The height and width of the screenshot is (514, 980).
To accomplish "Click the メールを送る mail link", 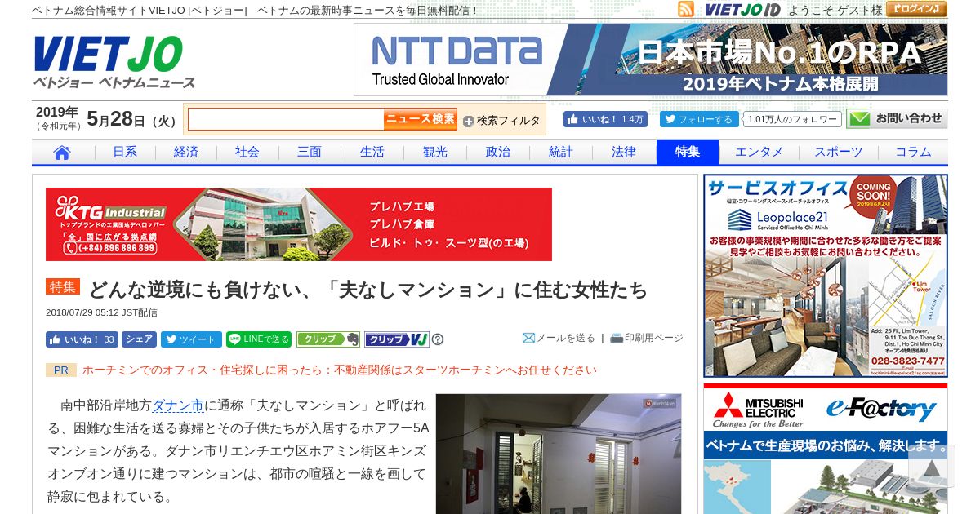I will (559, 338).
